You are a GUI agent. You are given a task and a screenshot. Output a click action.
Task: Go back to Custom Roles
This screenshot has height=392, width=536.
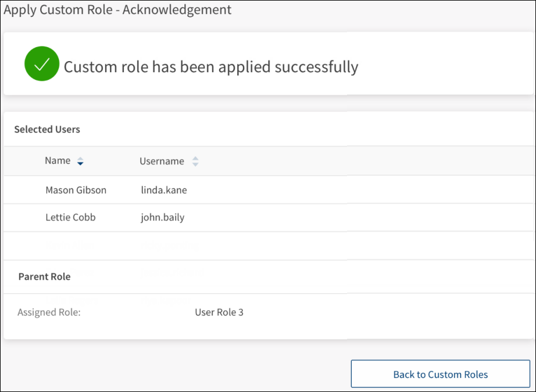click(440, 374)
